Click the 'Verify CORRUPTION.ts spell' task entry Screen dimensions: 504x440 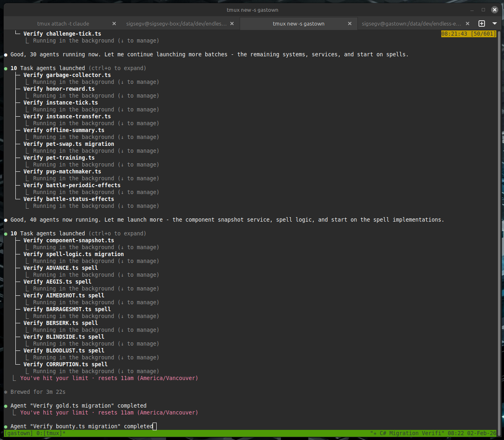pyautogui.click(x=65, y=365)
